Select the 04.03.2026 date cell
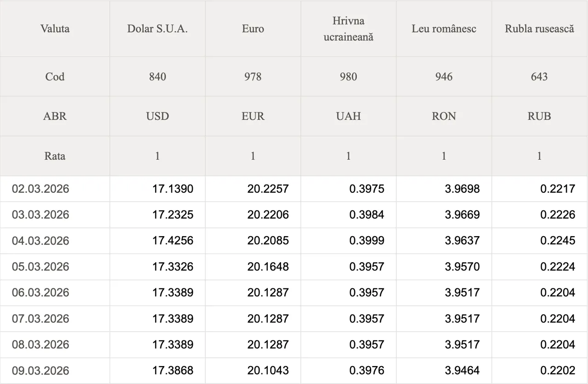 click(x=40, y=241)
